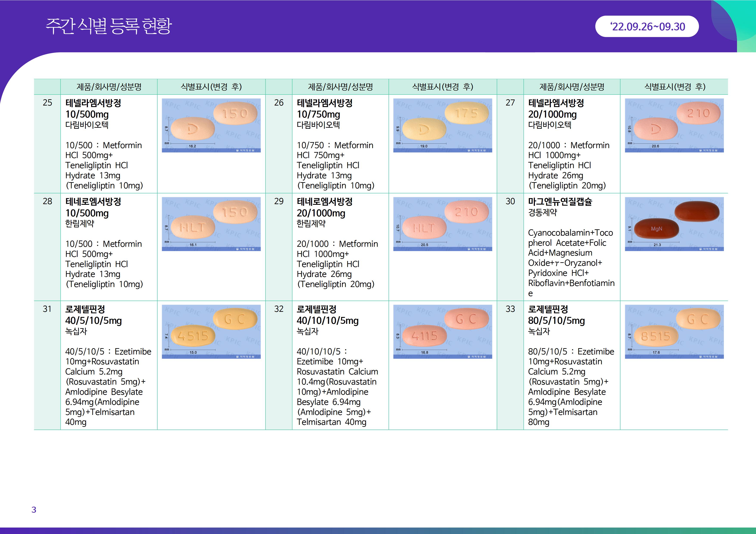Image resolution: width=756 pixels, height=534 pixels.
Task: Click the 마그엔뉴연질캡슐 product name
Action: 560,202
